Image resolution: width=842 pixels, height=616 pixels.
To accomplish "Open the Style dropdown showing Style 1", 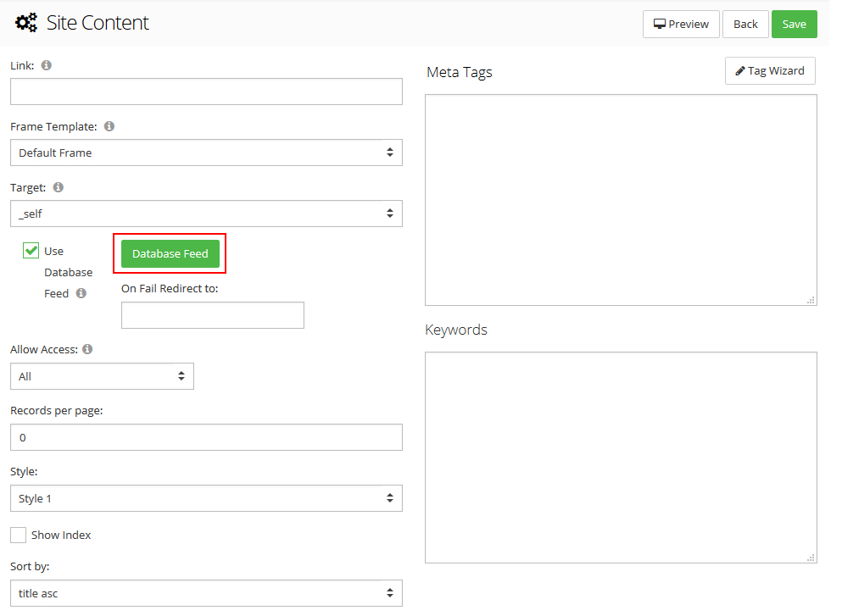I will click(x=206, y=498).
